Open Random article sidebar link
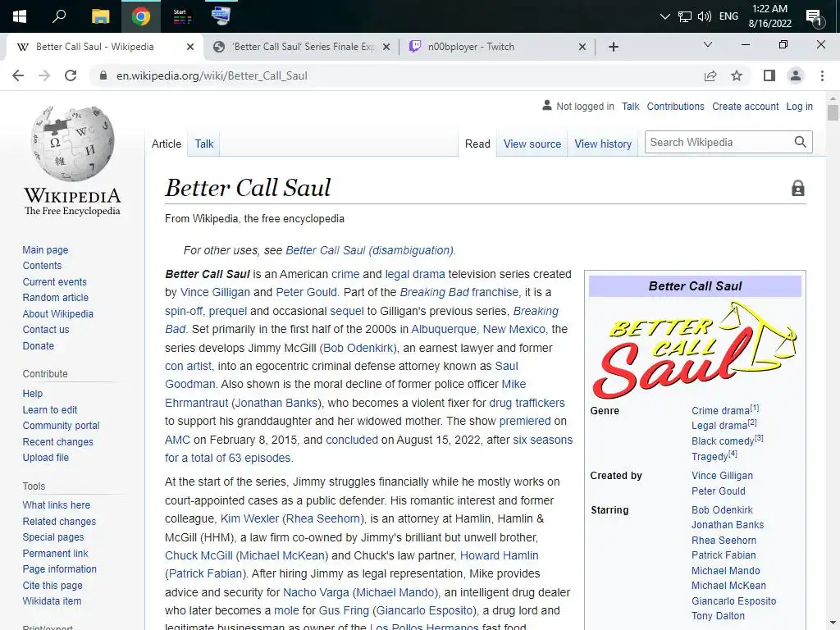 pyautogui.click(x=56, y=297)
